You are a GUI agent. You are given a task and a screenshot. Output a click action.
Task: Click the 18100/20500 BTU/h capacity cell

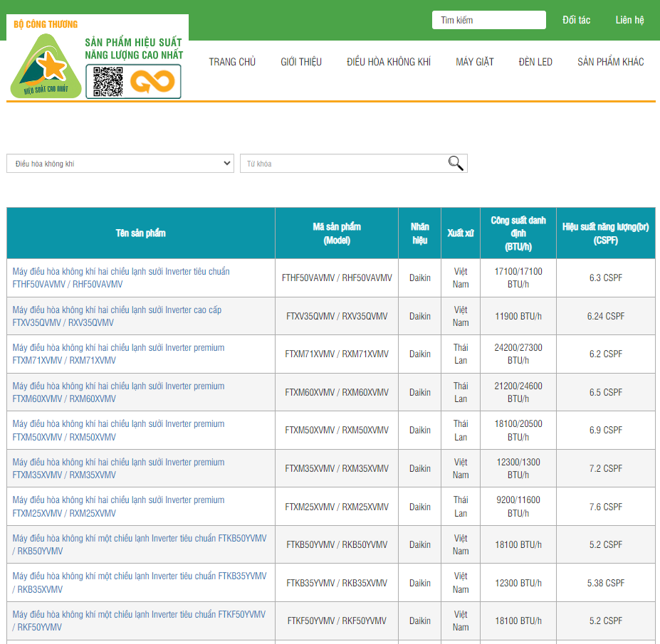[x=518, y=430]
